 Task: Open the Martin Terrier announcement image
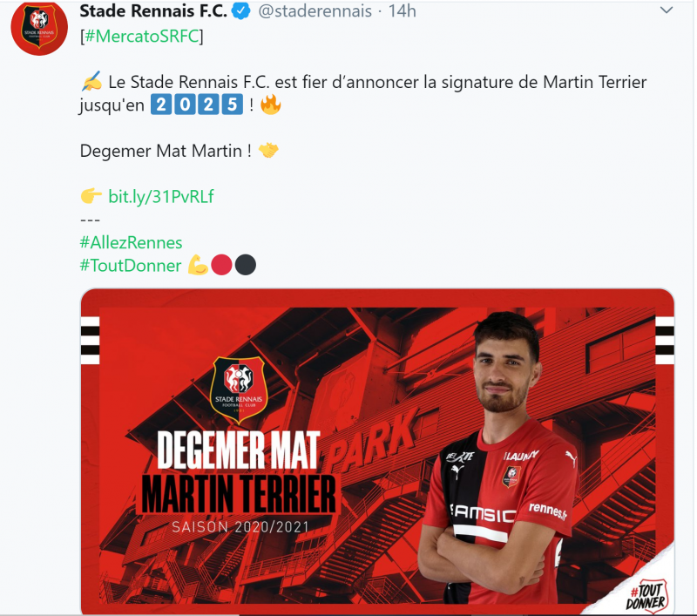point(377,451)
